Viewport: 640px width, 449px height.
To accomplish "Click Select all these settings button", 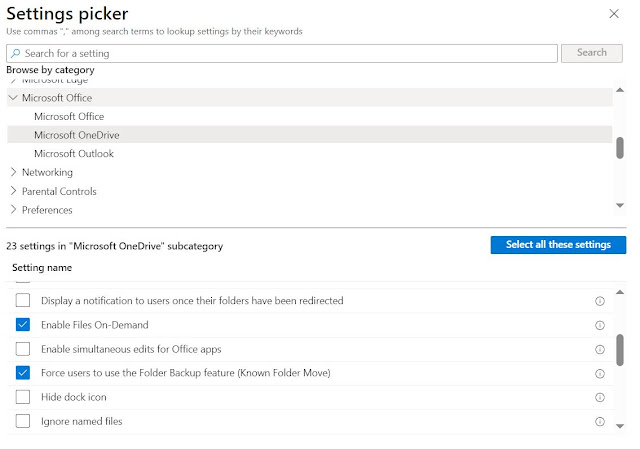I will 558,245.
